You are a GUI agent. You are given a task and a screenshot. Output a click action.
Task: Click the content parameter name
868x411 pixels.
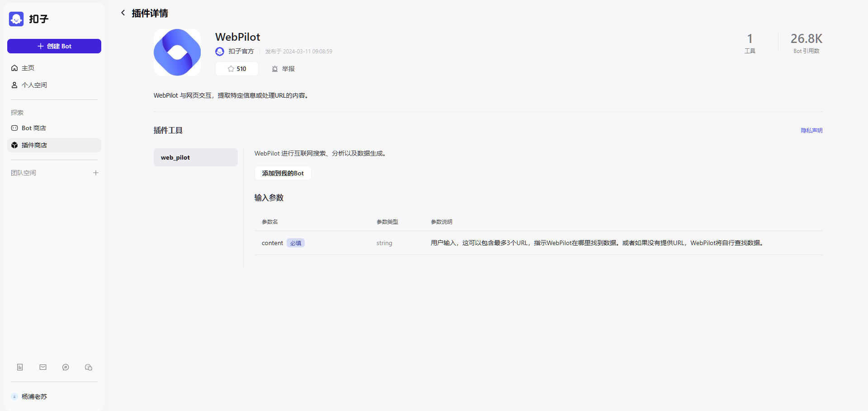coord(272,243)
